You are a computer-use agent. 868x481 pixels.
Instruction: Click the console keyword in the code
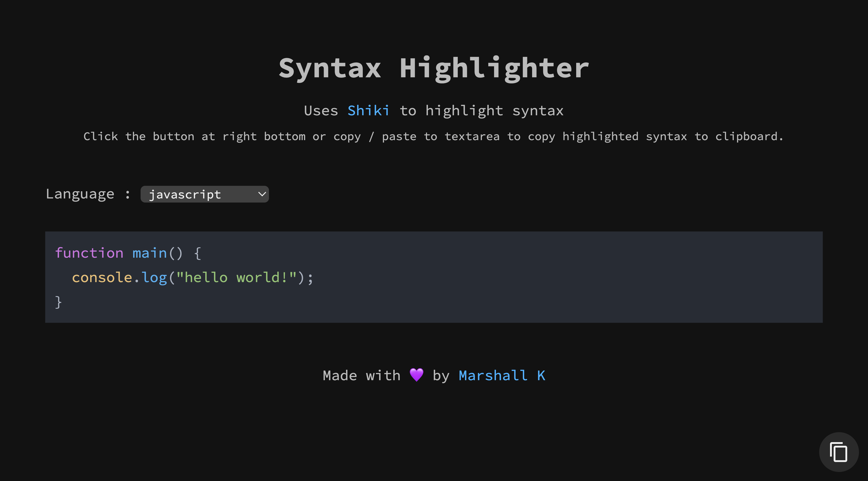coord(102,277)
